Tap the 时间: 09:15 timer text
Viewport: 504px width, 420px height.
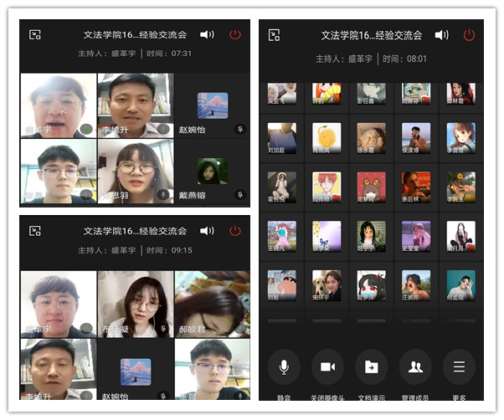point(169,250)
